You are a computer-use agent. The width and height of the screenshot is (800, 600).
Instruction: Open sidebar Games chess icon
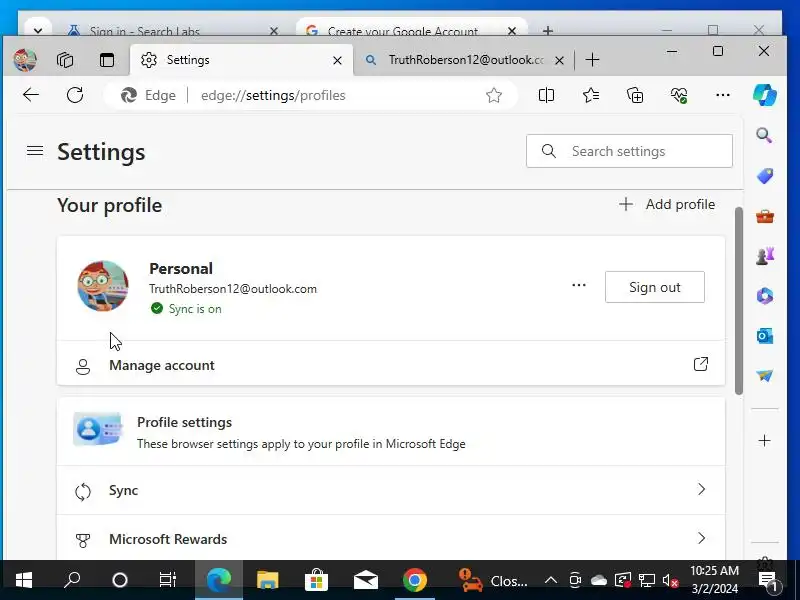pyautogui.click(x=764, y=256)
